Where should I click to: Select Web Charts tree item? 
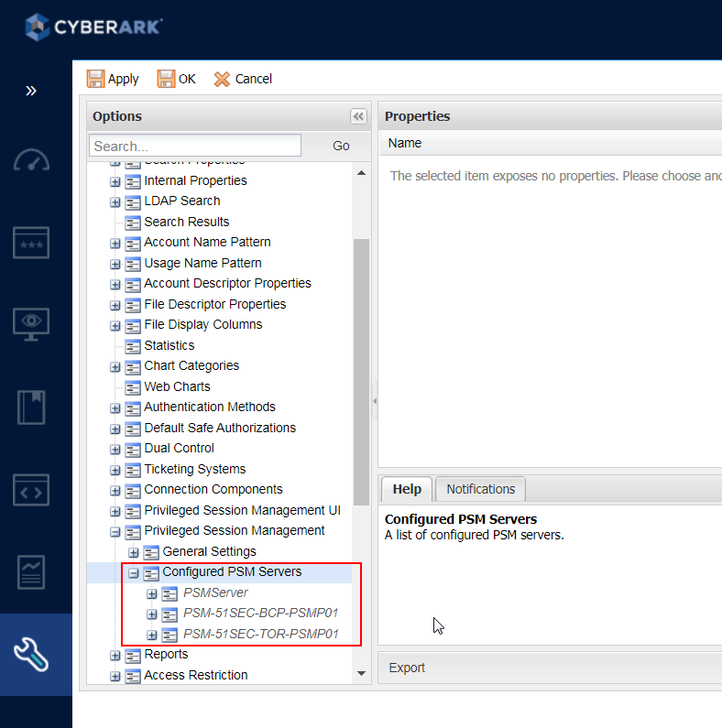[177, 386]
